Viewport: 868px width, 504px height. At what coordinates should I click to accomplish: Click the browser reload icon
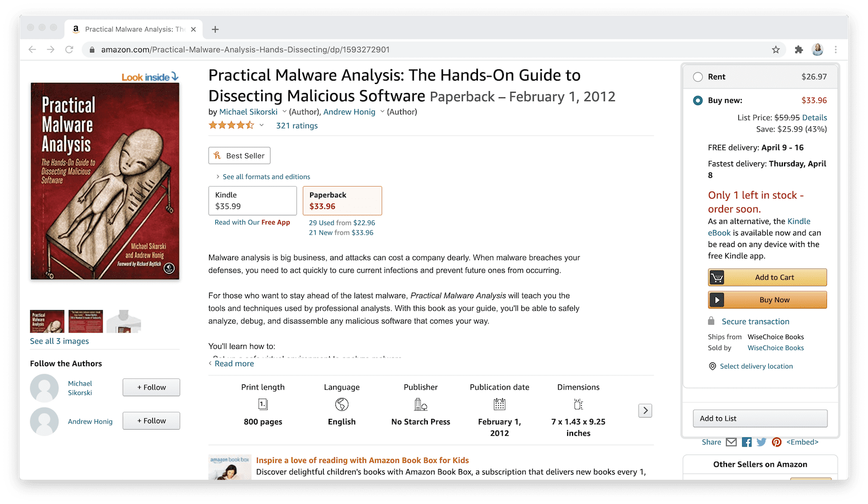pyautogui.click(x=69, y=50)
